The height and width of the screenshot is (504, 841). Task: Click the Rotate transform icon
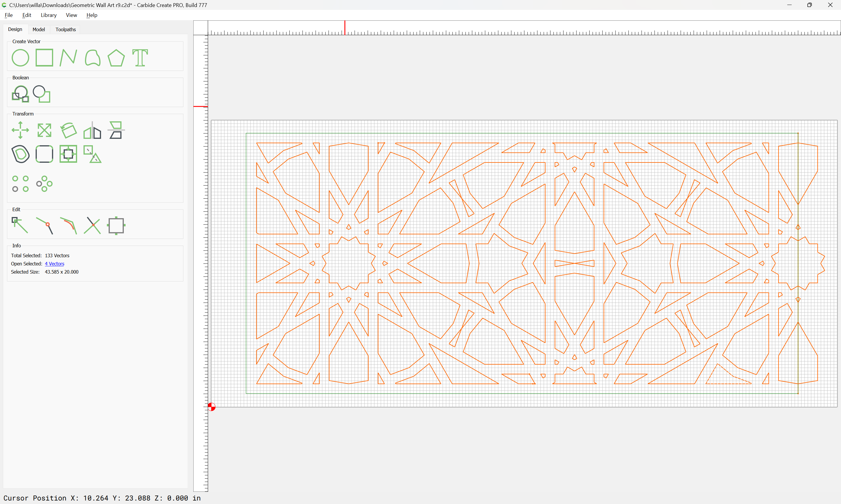point(68,130)
